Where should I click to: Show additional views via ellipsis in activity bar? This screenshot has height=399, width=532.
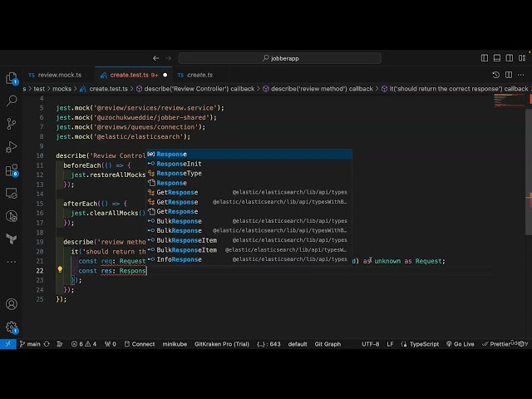tap(12, 262)
